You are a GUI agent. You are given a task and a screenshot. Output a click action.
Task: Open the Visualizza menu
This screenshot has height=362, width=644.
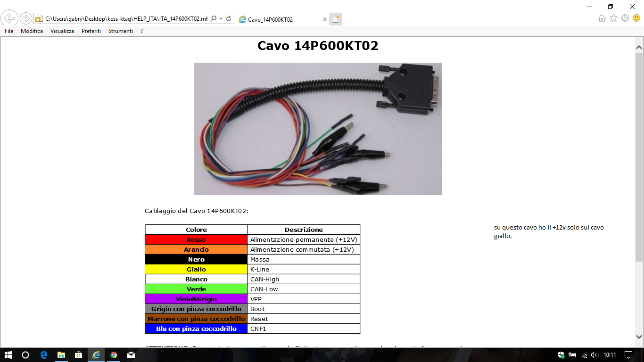click(x=62, y=31)
